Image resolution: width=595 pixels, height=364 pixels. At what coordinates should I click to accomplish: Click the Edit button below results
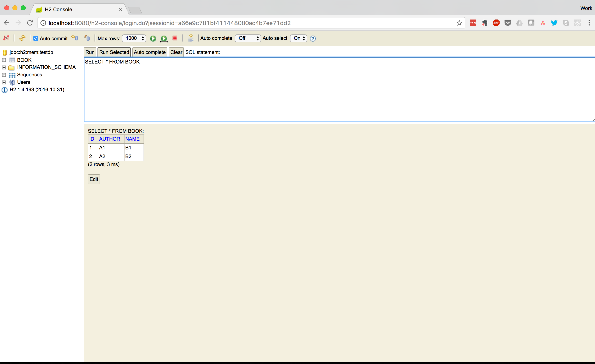pos(94,179)
